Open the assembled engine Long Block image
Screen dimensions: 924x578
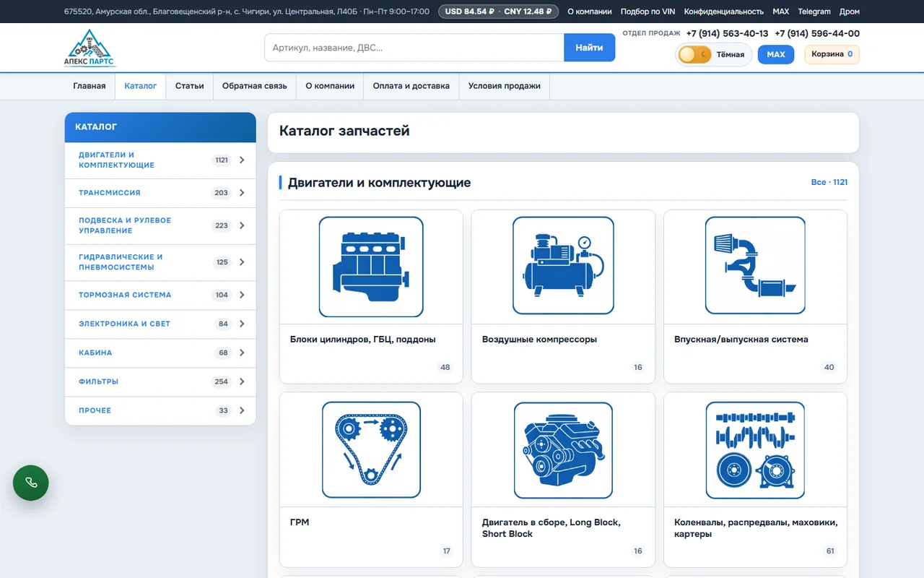[x=563, y=449]
